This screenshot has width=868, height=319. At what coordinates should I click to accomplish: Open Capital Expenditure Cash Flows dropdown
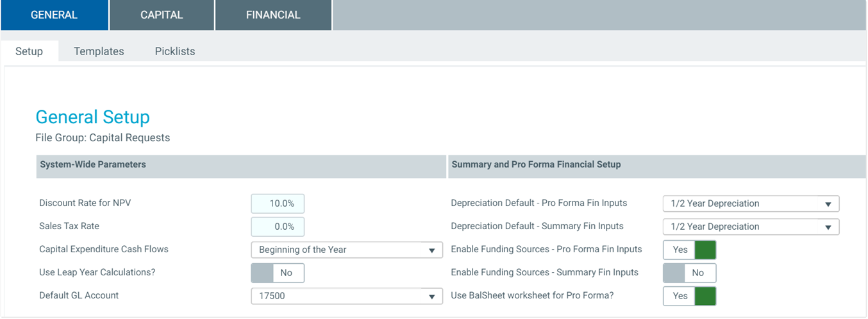(346, 250)
